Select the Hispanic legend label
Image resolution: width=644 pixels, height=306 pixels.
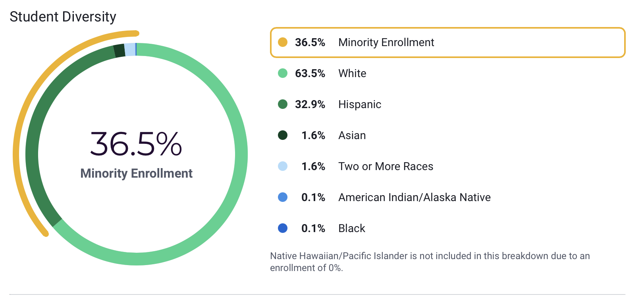click(x=360, y=104)
